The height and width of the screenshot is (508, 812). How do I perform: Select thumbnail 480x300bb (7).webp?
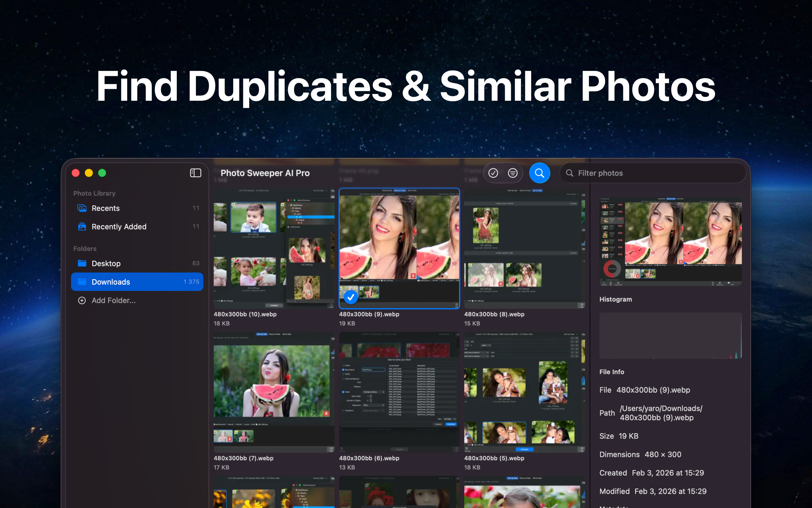point(274,392)
